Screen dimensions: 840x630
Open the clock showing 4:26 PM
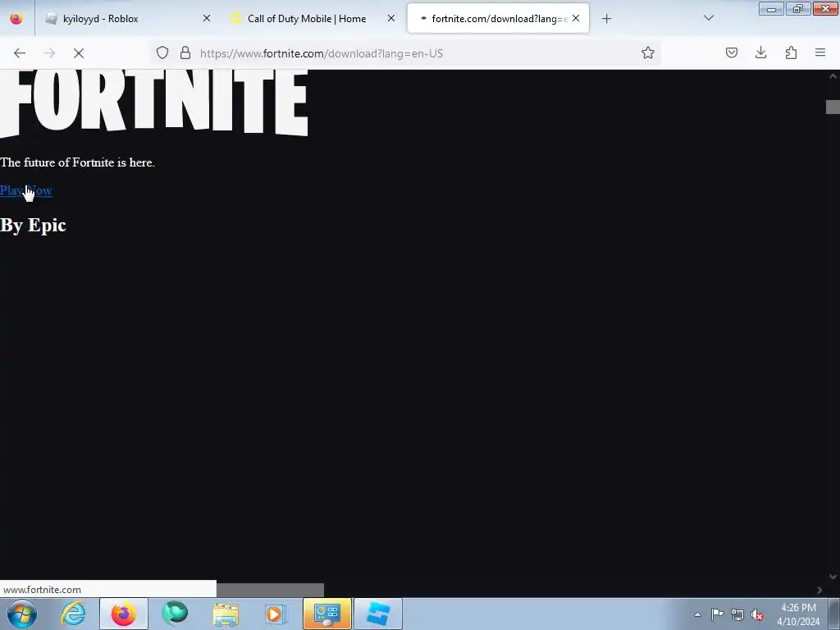pyautogui.click(x=798, y=614)
